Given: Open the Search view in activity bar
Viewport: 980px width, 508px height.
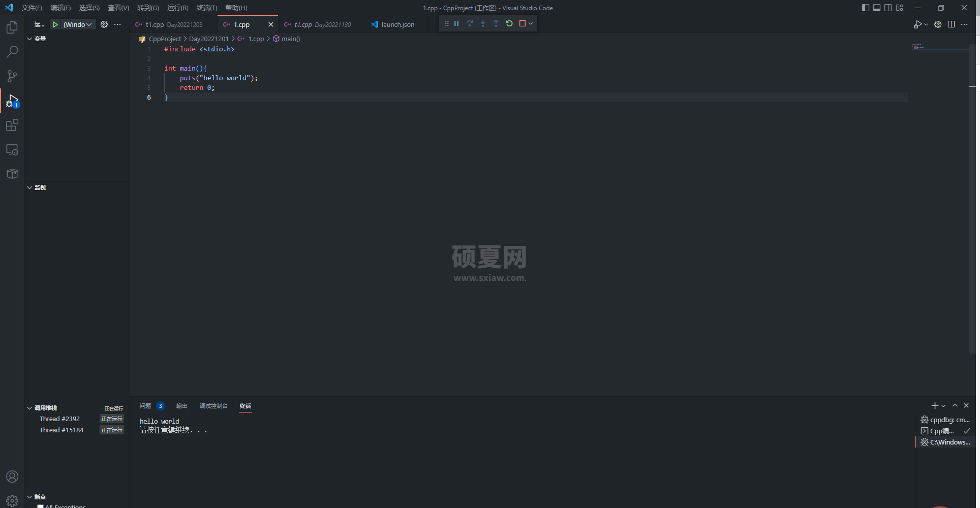Looking at the screenshot, I should point(12,51).
